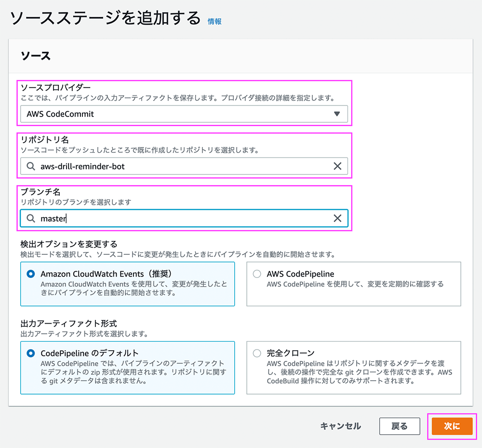Click the ソースプロバイダー label text
The height and width of the screenshot is (448, 482).
(55, 88)
